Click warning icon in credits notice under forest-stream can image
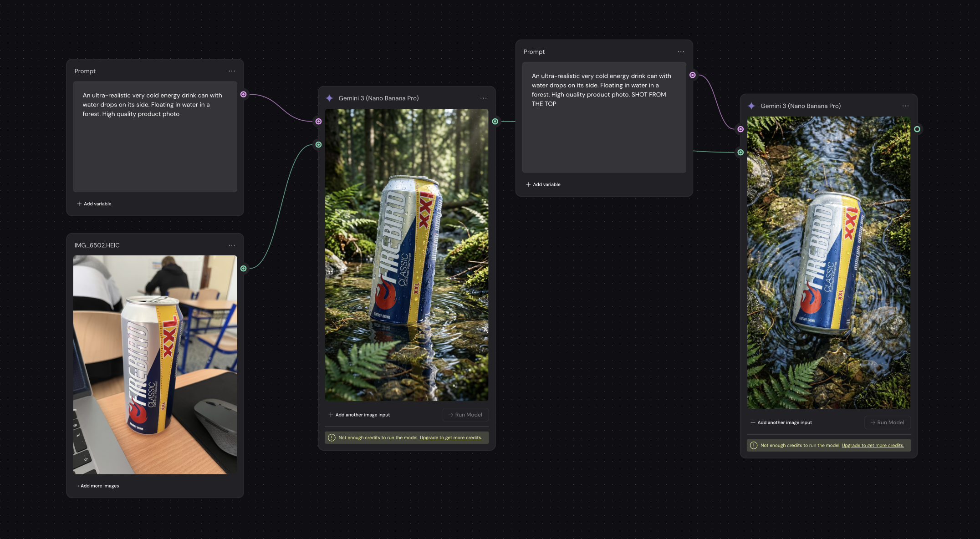Screen dimensions: 980x539 coord(332,437)
